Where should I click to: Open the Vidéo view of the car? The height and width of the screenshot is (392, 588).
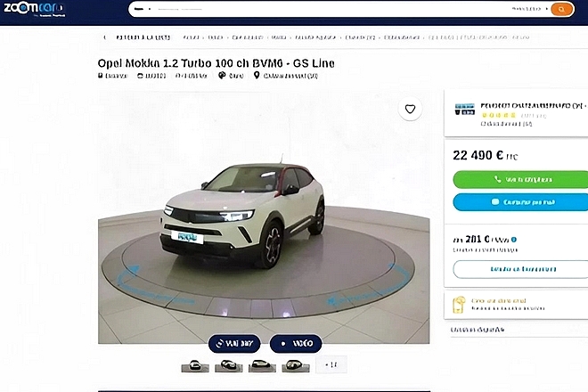296,343
